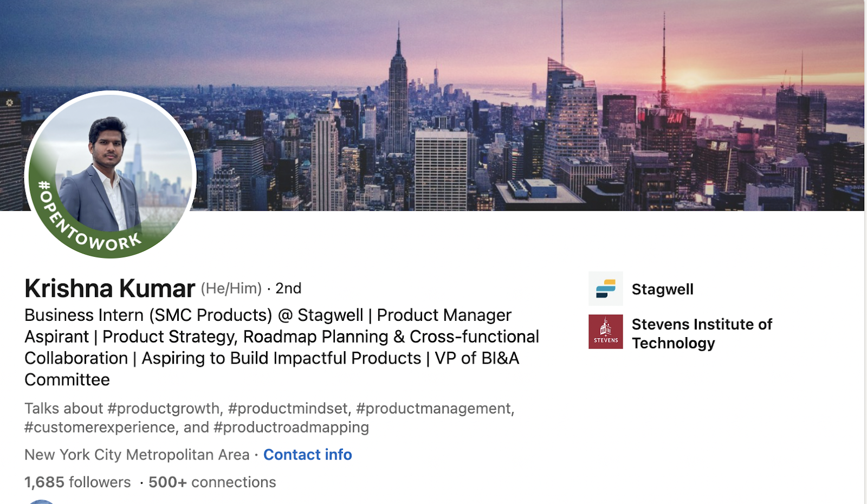The image size is (867, 504).
Task: View the 1,685 followers list
Action: pos(77,482)
